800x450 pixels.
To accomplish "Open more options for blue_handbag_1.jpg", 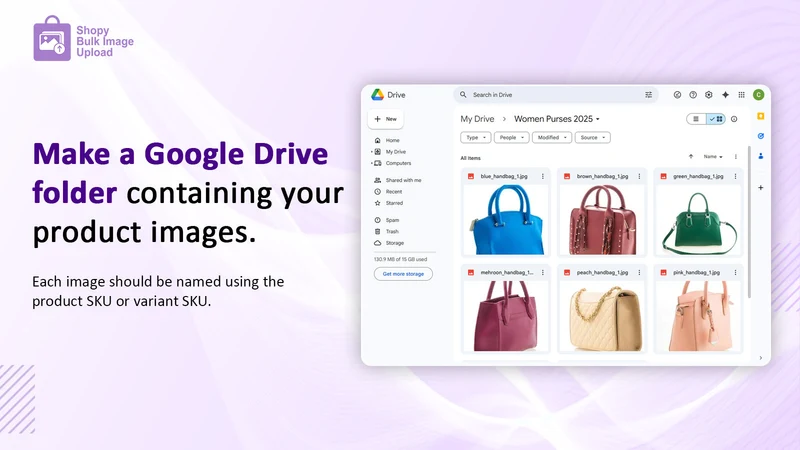I will point(543,177).
